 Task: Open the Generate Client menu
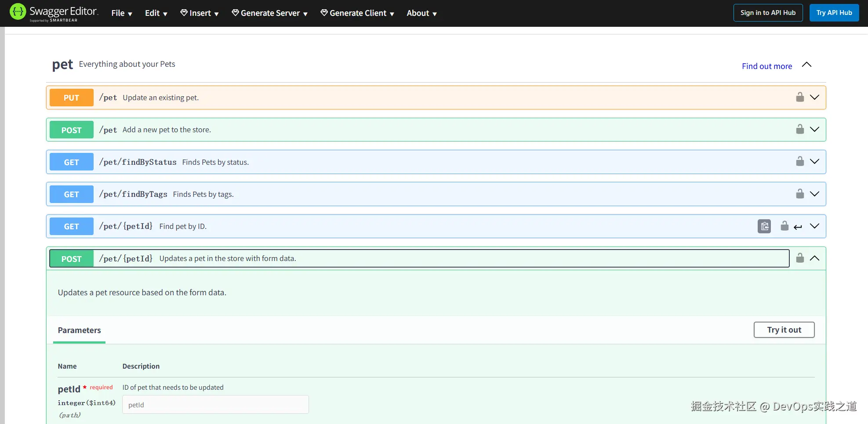[x=357, y=13]
